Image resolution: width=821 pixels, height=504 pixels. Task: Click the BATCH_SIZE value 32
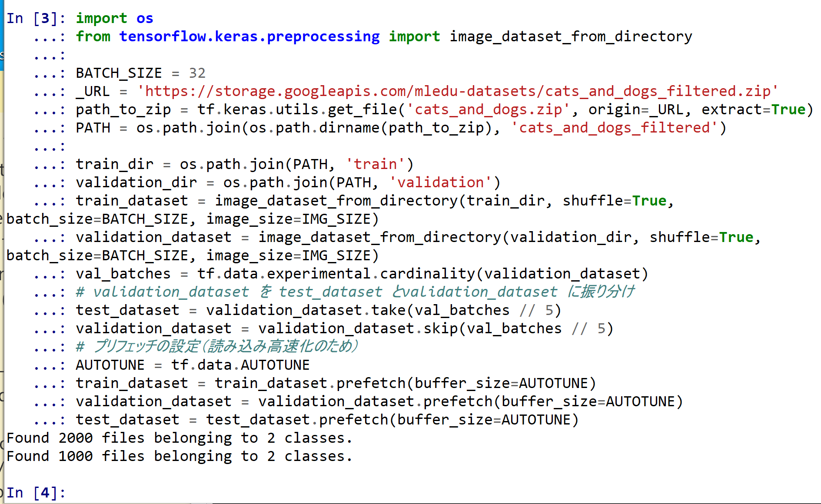pos(197,73)
